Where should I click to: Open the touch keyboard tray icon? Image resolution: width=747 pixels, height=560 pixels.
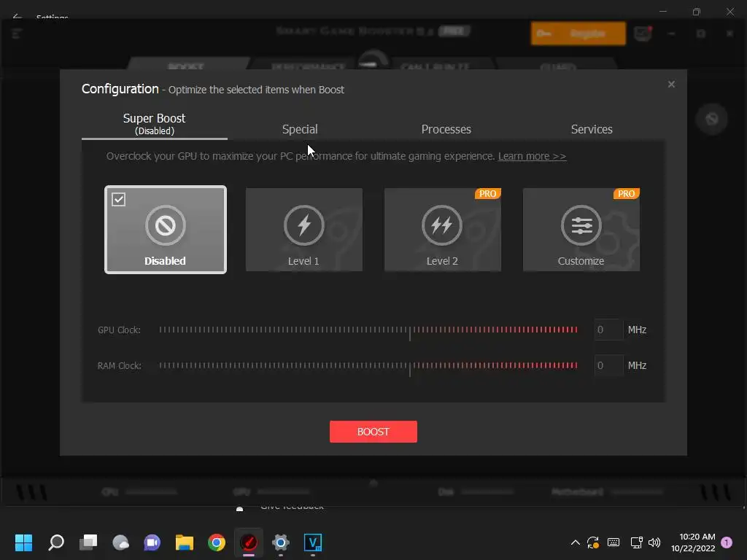tap(614, 542)
